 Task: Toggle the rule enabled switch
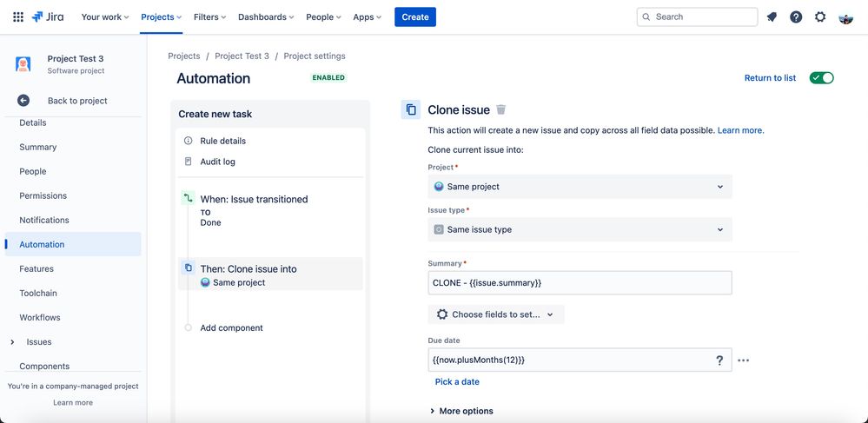pos(821,78)
